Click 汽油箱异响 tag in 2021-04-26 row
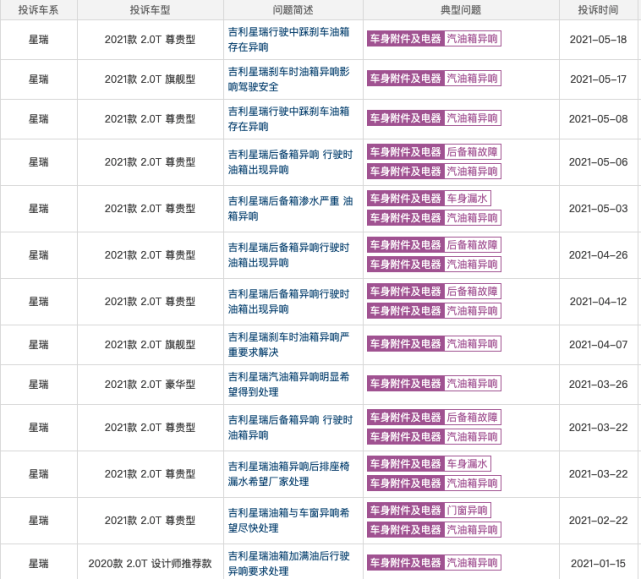641x579 pixels. coord(472,264)
